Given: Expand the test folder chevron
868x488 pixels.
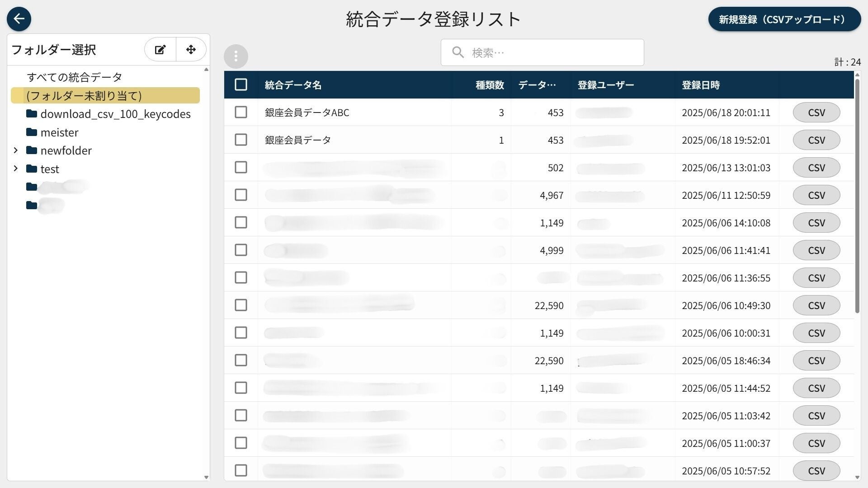Looking at the screenshot, I should (16, 169).
